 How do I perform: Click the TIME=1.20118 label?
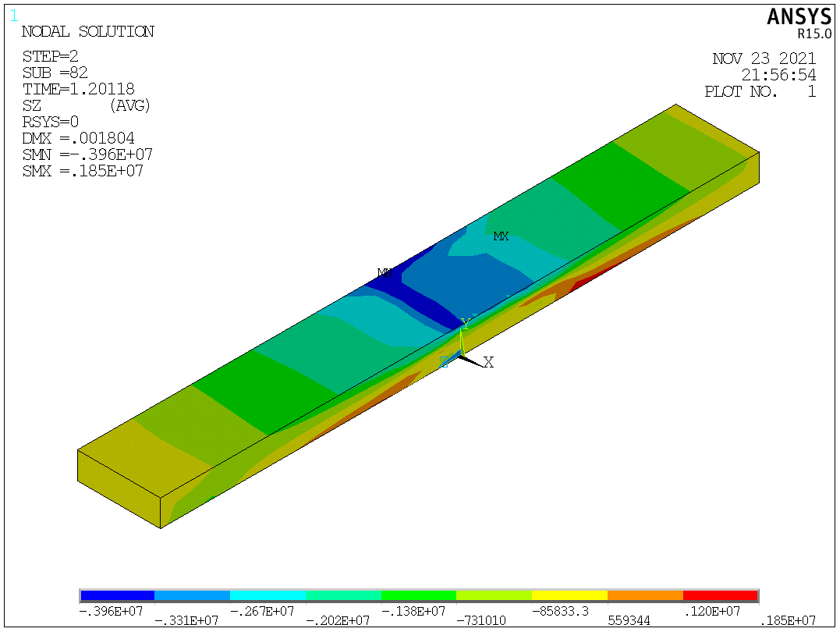[78, 89]
